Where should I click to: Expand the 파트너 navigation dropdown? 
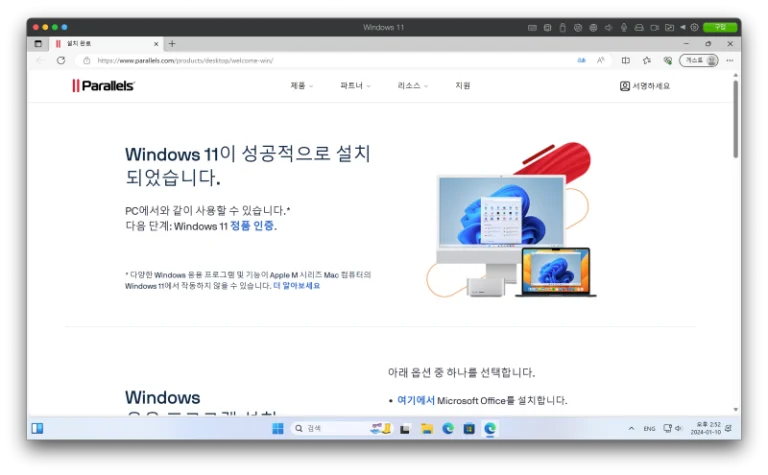pos(355,86)
